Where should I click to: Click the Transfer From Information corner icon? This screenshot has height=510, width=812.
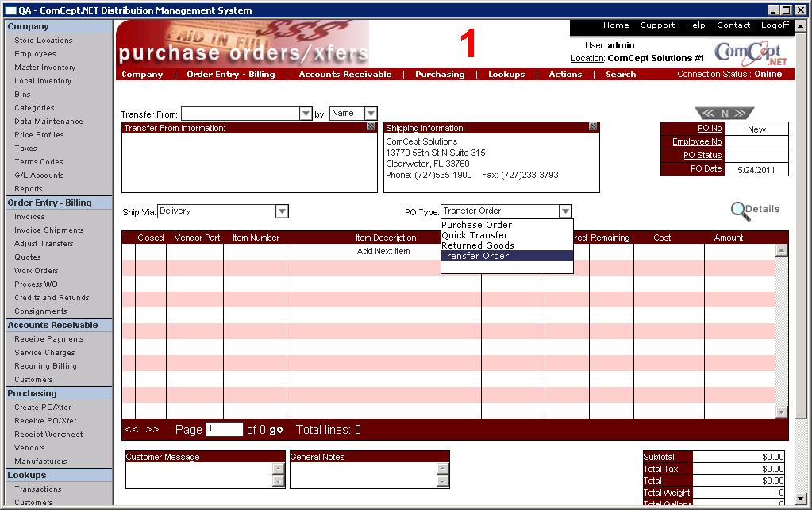pos(371,127)
